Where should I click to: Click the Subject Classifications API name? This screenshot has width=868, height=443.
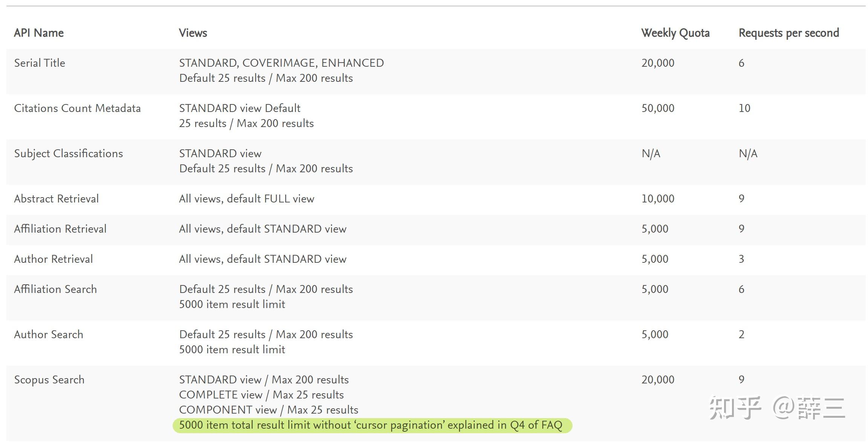[x=69, y=153]
